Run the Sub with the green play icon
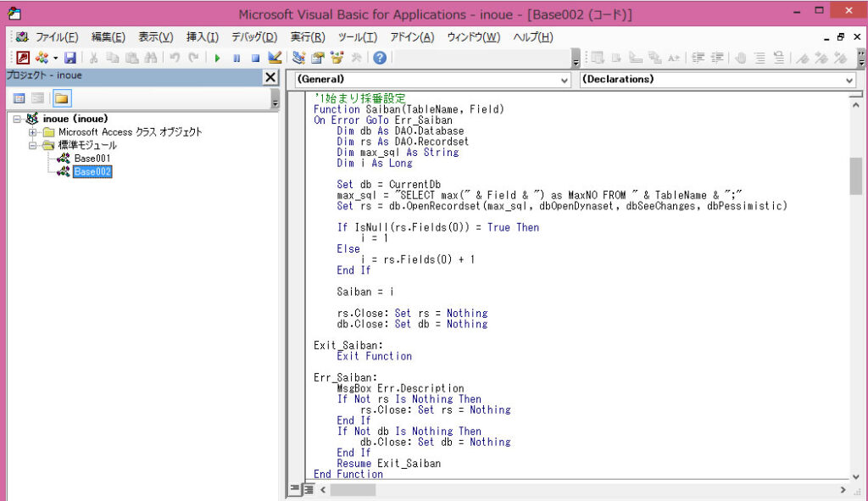Image resolution: width=868 pixels, height=501 pixels. (x=218, y=58)
